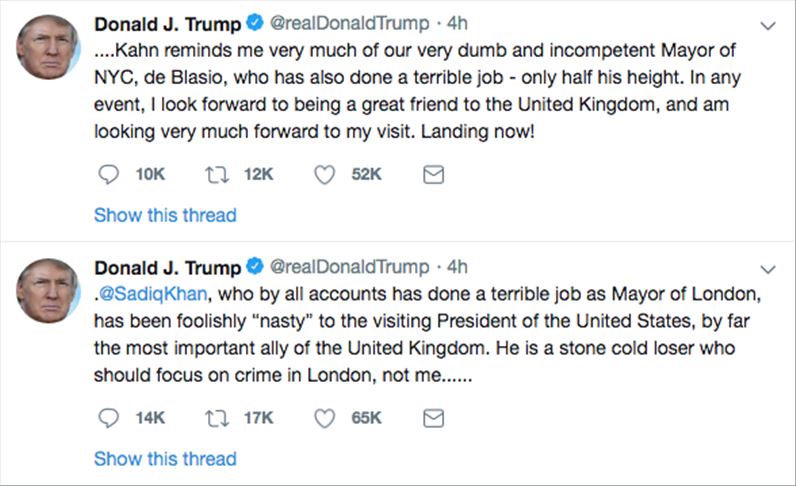Open the top tweet's chevron menu
Image resolution: width=796 pixels, height=486 pixels.
point(767,26)
